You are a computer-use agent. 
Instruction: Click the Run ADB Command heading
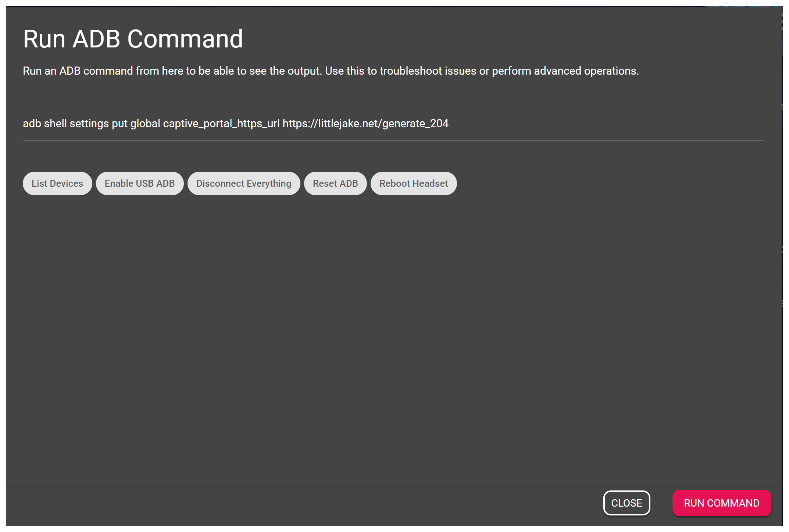[x=133, y=39]
